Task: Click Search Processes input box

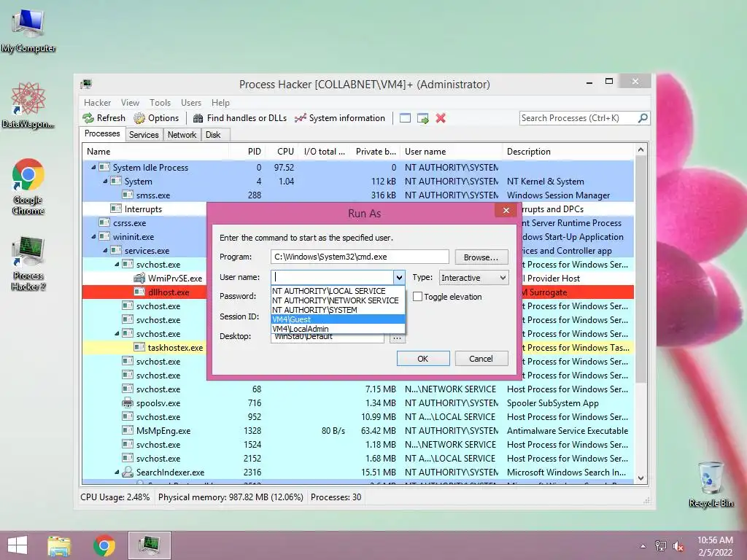Action: 578,117
